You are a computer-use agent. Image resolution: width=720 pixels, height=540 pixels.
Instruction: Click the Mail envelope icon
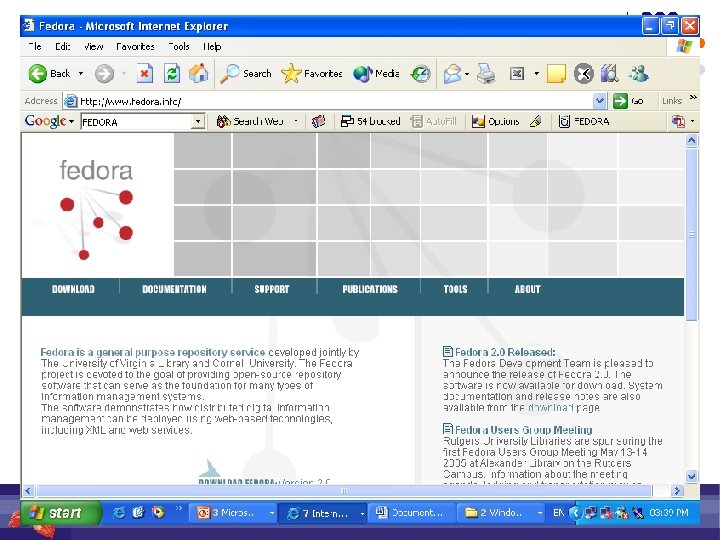point(452,73)
